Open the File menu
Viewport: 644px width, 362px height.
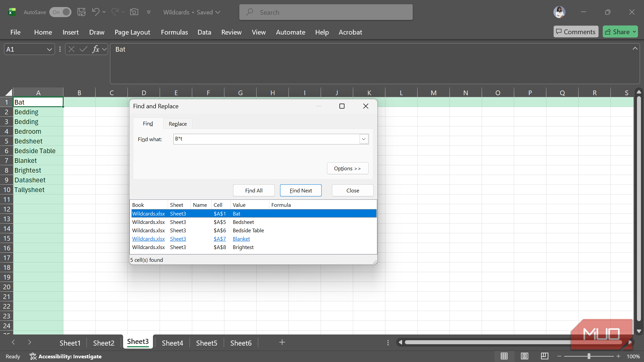pos(15,32)
